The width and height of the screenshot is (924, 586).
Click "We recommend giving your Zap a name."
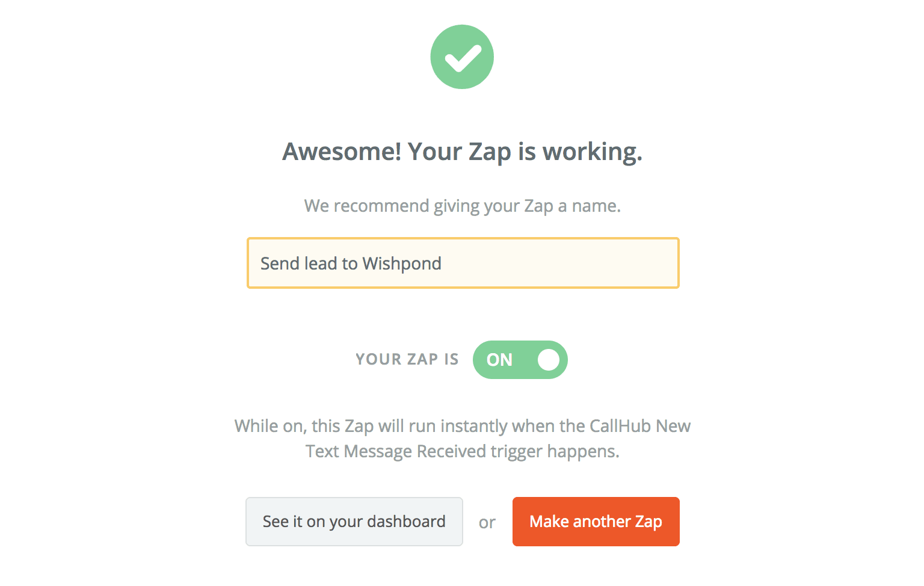(462, 206)
